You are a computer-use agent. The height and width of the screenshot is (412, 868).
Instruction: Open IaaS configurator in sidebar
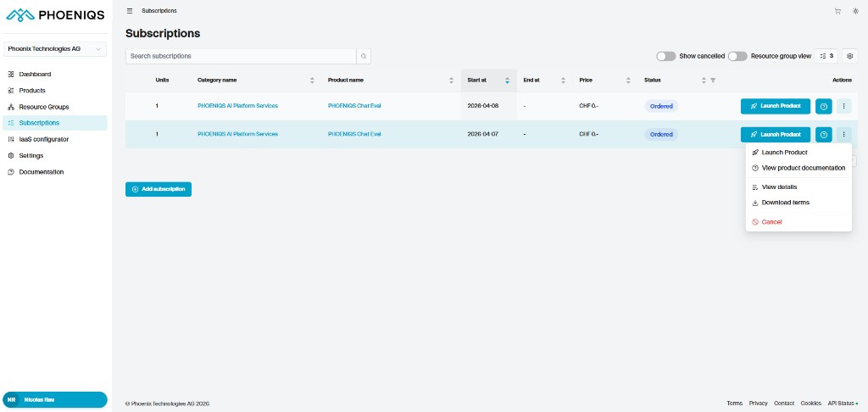point(55,140)
